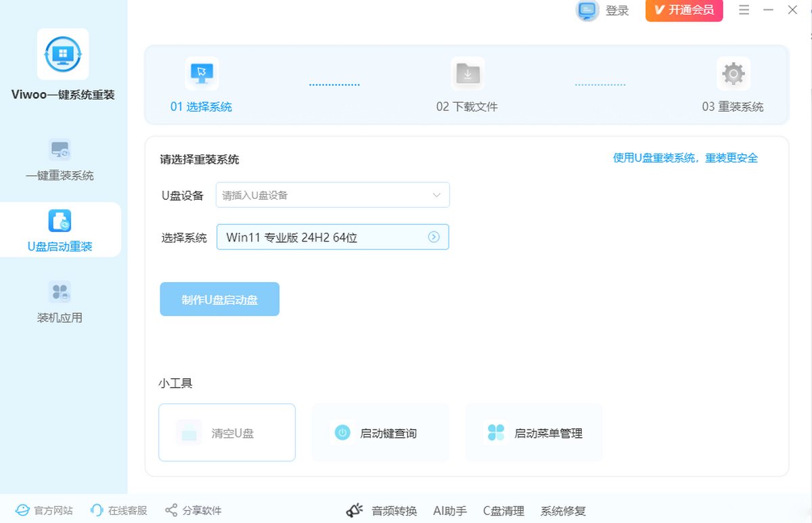Open the 使用U盘重装系统，重装更安全 link

tap(685, 158)
